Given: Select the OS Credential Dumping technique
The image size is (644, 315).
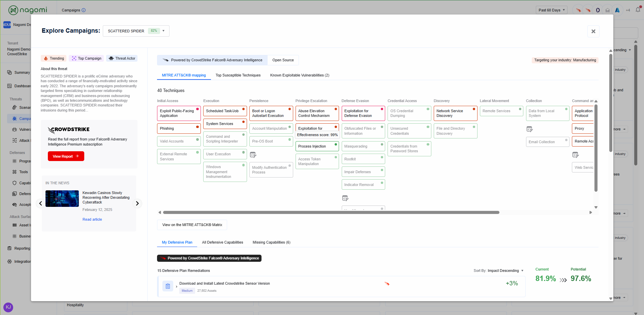Looking at the screenshot, I should 409,113.
